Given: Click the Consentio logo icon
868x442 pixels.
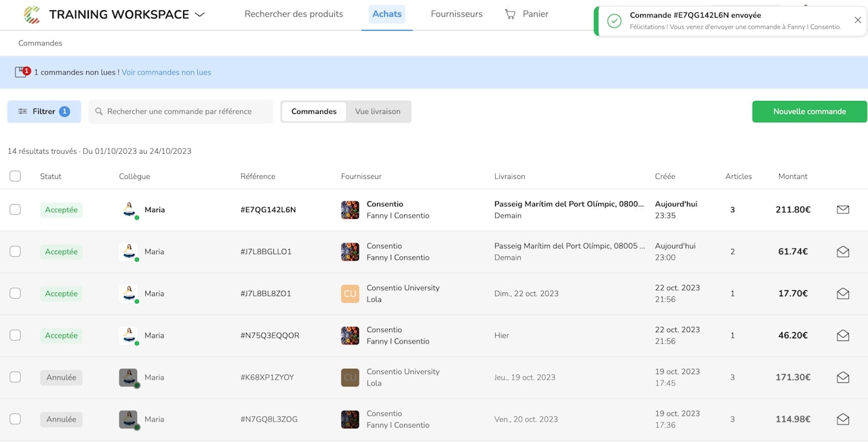Looking at the screenshot, I should coord(32,14).
